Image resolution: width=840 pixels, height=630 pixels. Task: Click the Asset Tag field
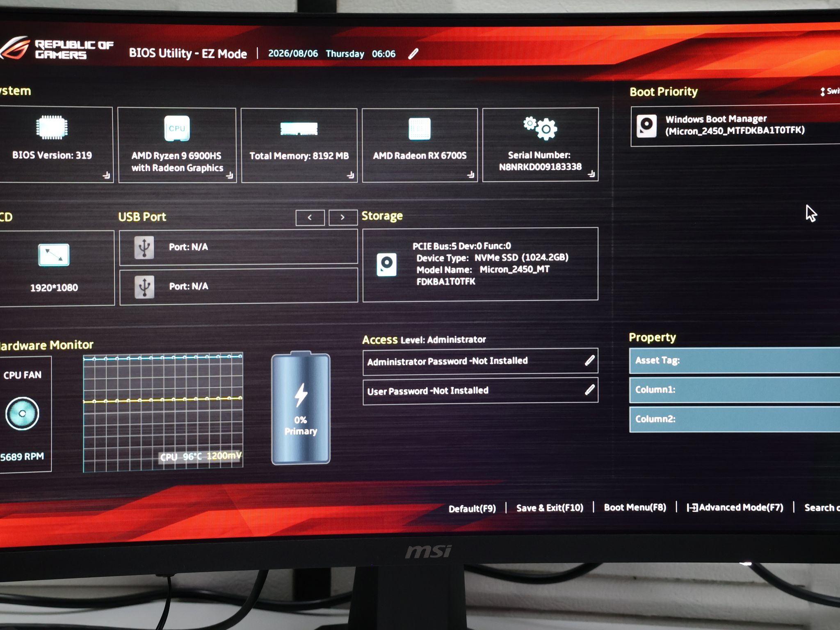pyautogui.click(x=735, y=361)
